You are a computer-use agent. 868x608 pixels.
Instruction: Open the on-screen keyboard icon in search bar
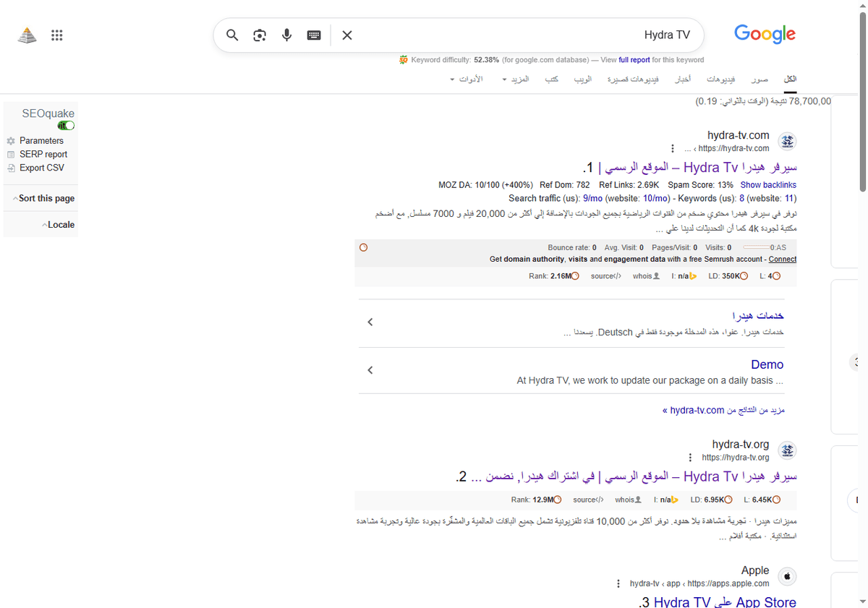point(313,34)
